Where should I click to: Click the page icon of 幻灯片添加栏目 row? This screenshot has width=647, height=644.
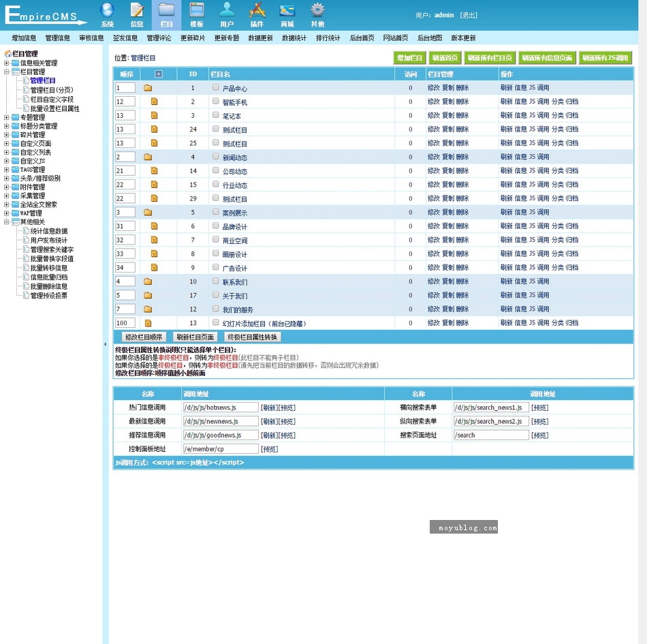pyautogui.click(x=148, y=323)
